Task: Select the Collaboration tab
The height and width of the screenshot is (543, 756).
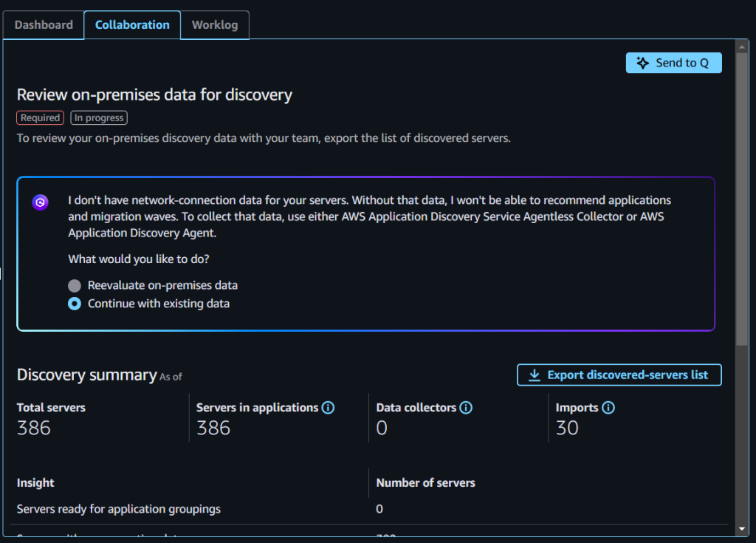Action: coord(131,24)
